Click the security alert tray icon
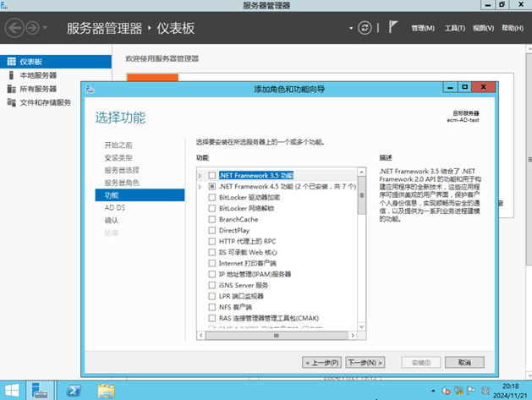The height and width of the screenshot is (400, 532). point(446,391)
